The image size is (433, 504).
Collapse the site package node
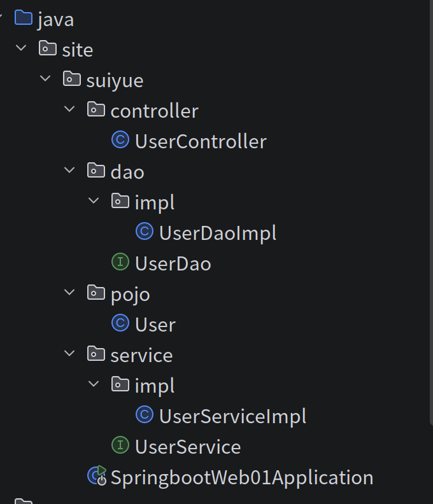tap(21, 48)
